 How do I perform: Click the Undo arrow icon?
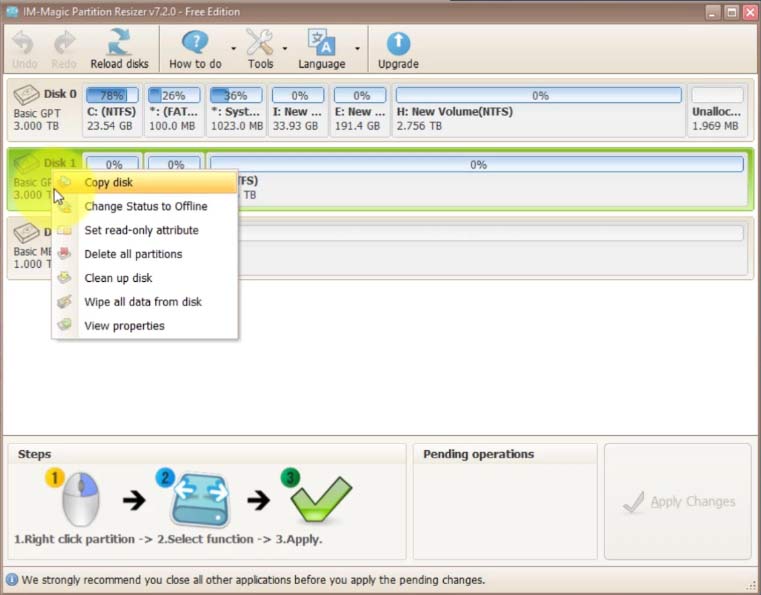24,43
